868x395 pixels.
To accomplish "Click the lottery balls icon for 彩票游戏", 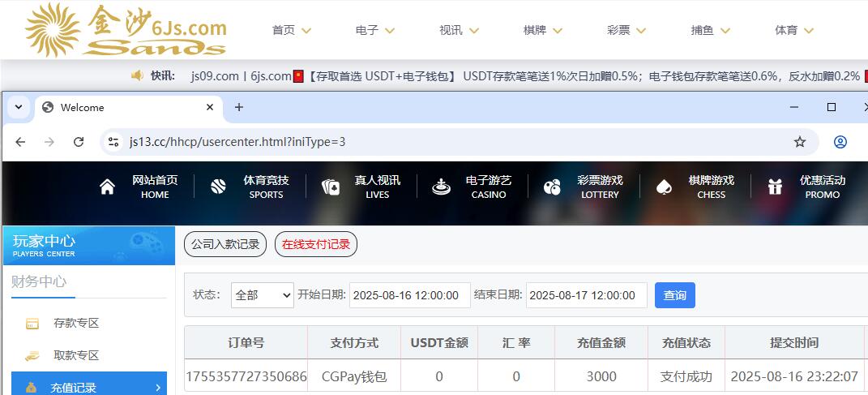I will pos(552,187).
